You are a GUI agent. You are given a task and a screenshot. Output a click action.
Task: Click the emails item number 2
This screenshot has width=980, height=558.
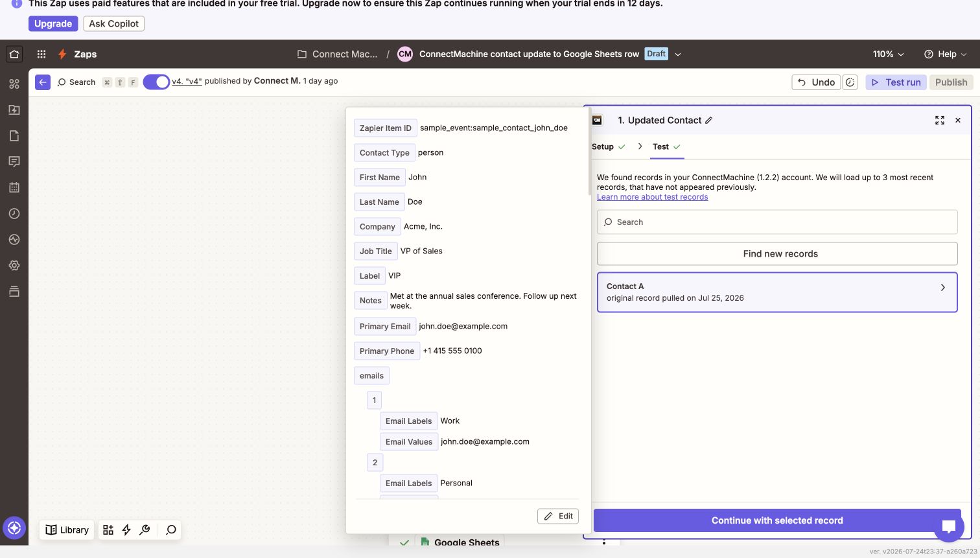(375, 463)
